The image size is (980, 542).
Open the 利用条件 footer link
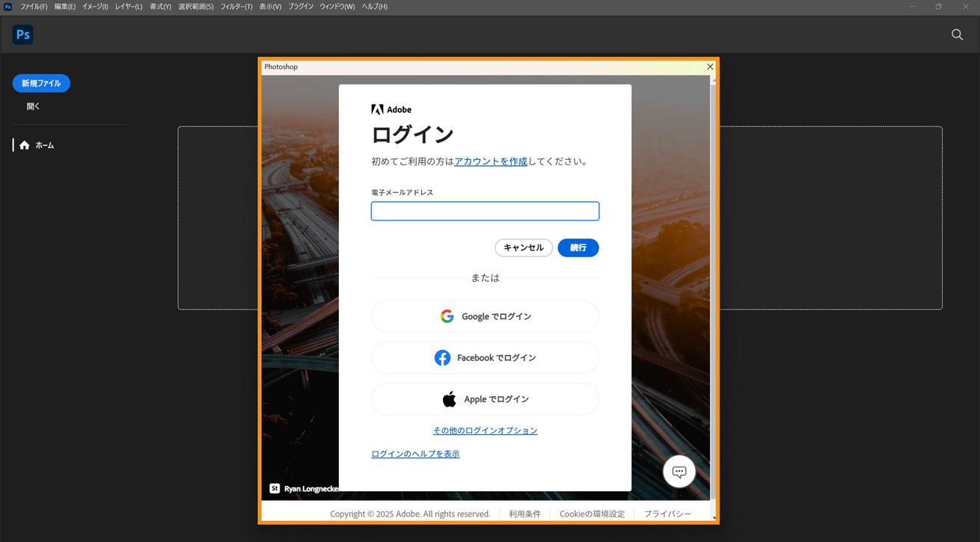click(x=524, y=514)
